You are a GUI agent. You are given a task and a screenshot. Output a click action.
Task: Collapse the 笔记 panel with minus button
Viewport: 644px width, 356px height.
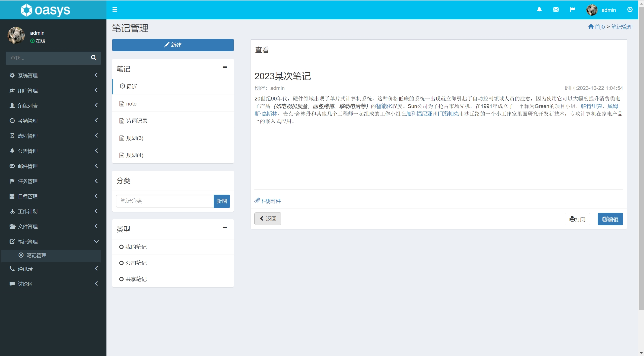[225, 67]
